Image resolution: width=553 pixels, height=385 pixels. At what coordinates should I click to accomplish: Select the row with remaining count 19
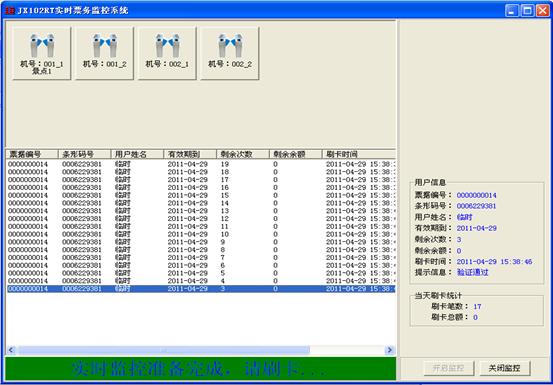tap(201, 164)
